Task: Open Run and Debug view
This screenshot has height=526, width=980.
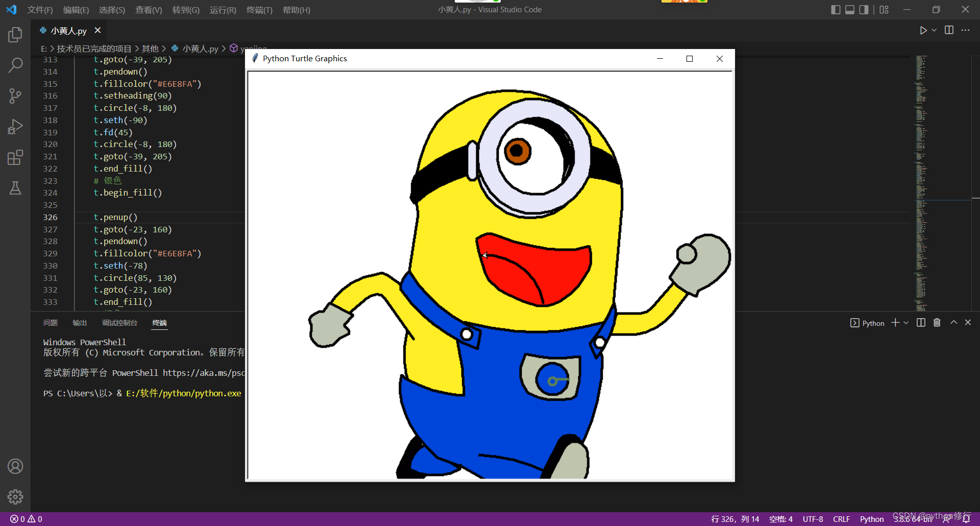Action: (15, 127)
